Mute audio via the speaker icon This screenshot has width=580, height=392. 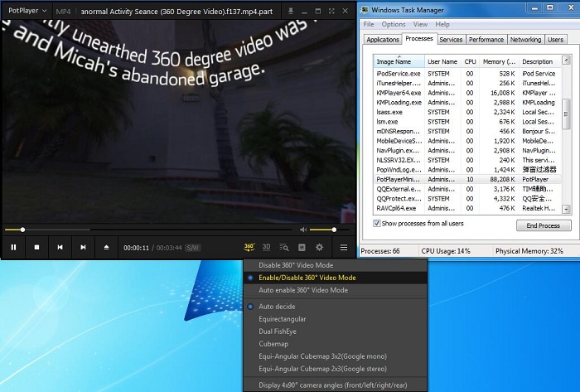click(303, 230)
